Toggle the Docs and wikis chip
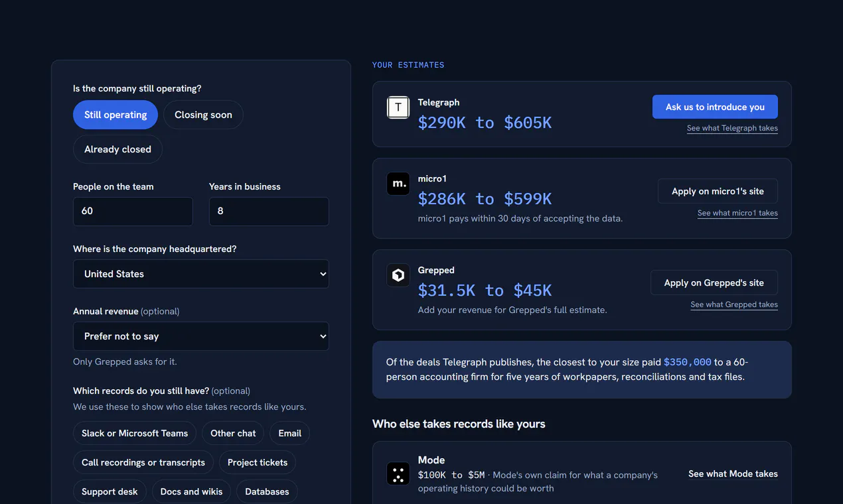Image resolution: width=843 pixels, height=504 pixels. click(191, 491)
